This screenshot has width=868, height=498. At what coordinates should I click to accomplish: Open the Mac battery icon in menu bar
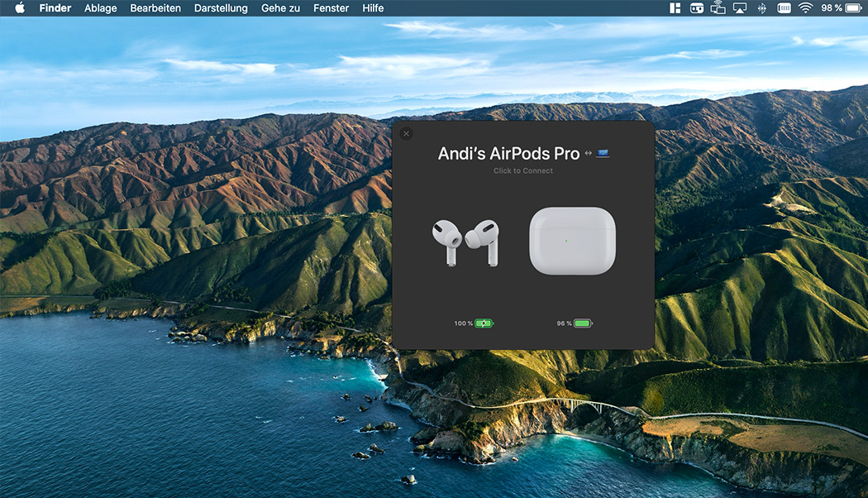point(854,7)
